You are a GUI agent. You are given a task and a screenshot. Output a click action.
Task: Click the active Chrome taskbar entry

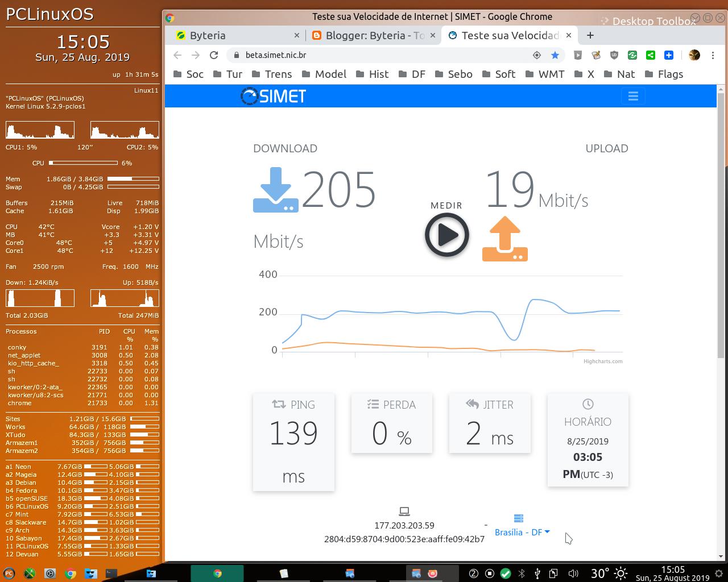[217, 573]
